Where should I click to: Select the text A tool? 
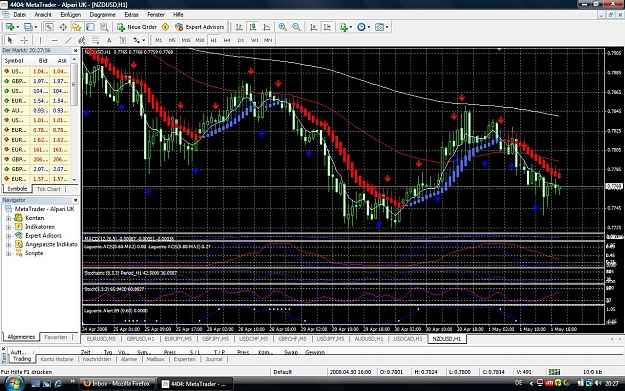coord(109,40)
